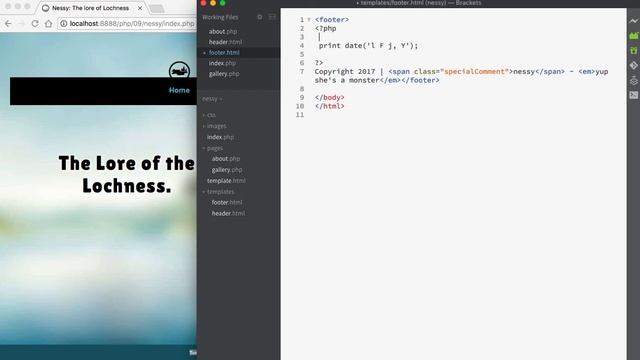640x360 pixels.
Task: Click the Nessy monster logo on webpage
Action: tap(179, 70)
